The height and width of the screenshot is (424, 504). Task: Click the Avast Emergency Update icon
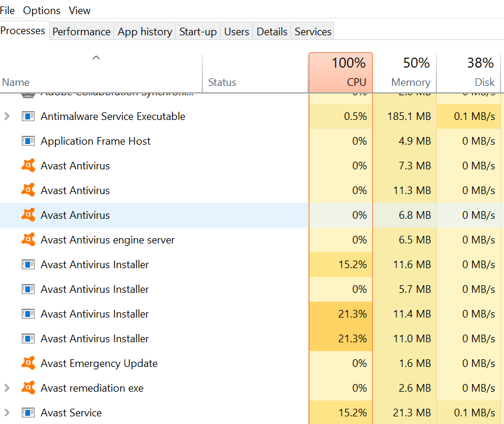[x=28, y=363]
